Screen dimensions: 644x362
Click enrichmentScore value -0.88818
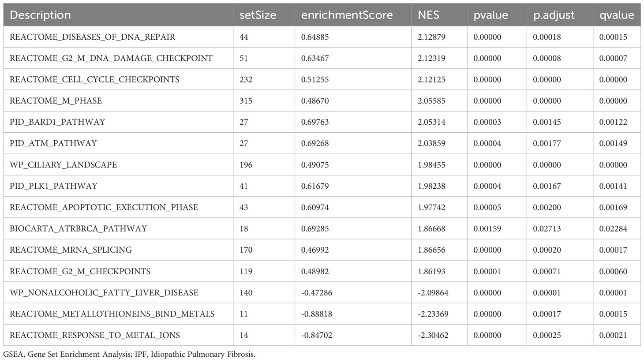317,314
